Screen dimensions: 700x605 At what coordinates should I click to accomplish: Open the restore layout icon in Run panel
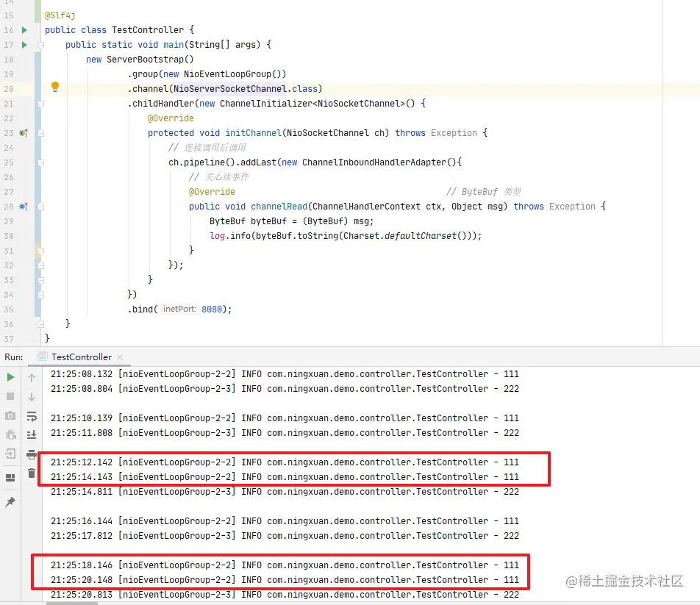(x=10, y=478)
